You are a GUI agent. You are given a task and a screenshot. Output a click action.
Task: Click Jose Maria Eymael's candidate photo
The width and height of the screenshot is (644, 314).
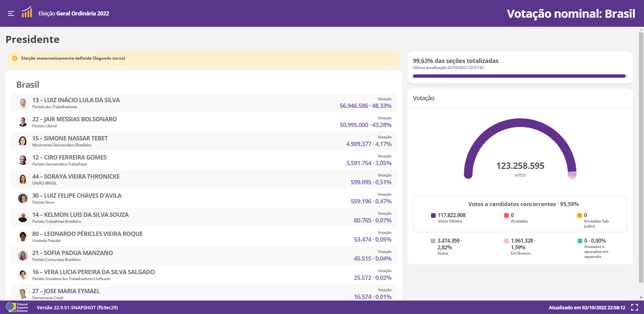23,294
